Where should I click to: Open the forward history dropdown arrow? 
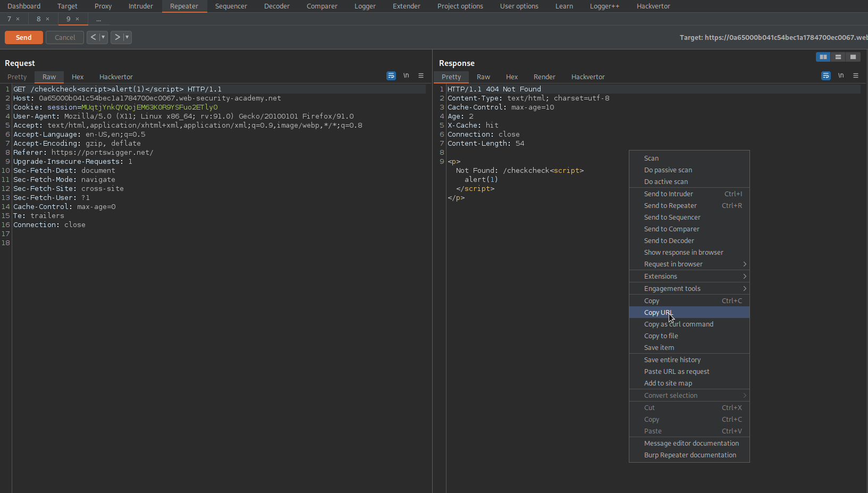pyautogui.click(x=127, y=37)
